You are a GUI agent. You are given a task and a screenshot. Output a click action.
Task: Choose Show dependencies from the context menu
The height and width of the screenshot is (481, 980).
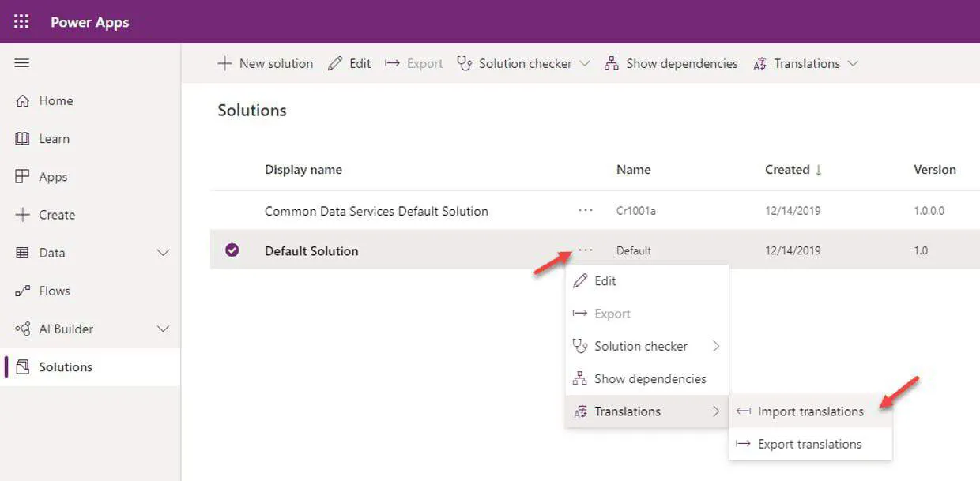(650, 378)
